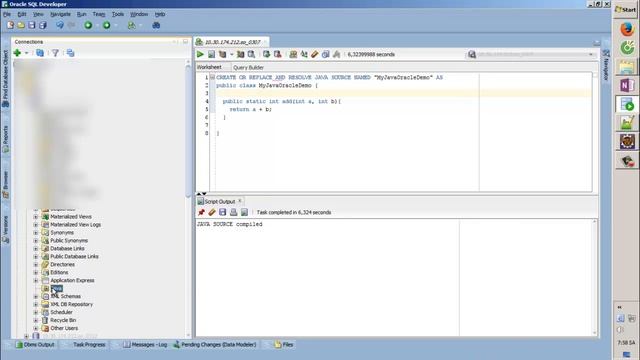Switch to the Query Builder tab

[248, 67]
